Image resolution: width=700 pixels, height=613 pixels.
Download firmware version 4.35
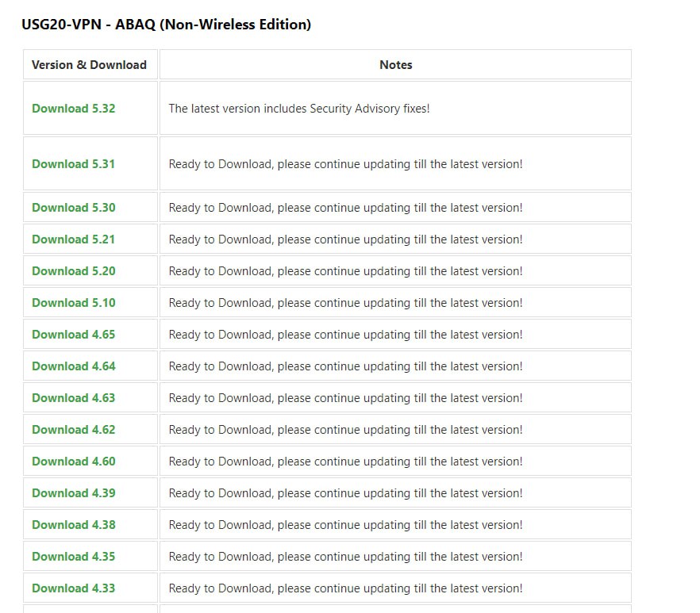[x=73, y=557]
